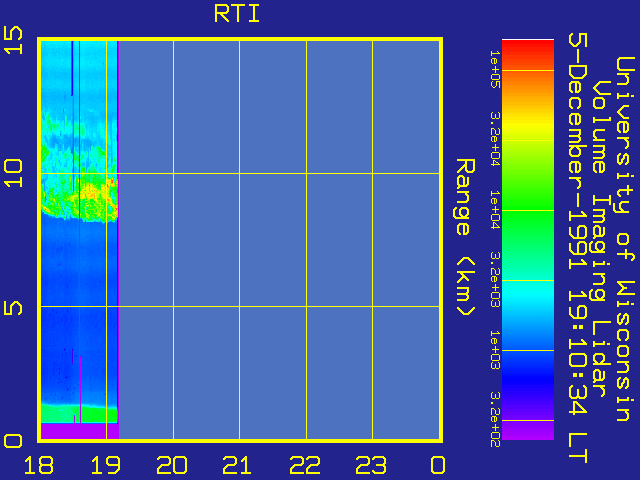The height and width of the screenshot is (480, 640).
Task: Click range axis label 5
Action: pos(13,307)
